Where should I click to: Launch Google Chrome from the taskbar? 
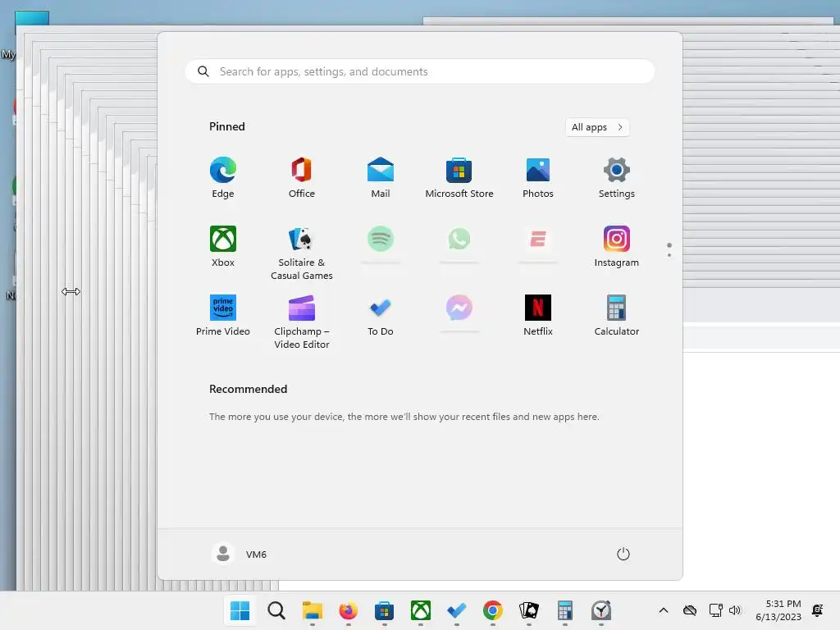pyautogui.click(x=493, y=610)
